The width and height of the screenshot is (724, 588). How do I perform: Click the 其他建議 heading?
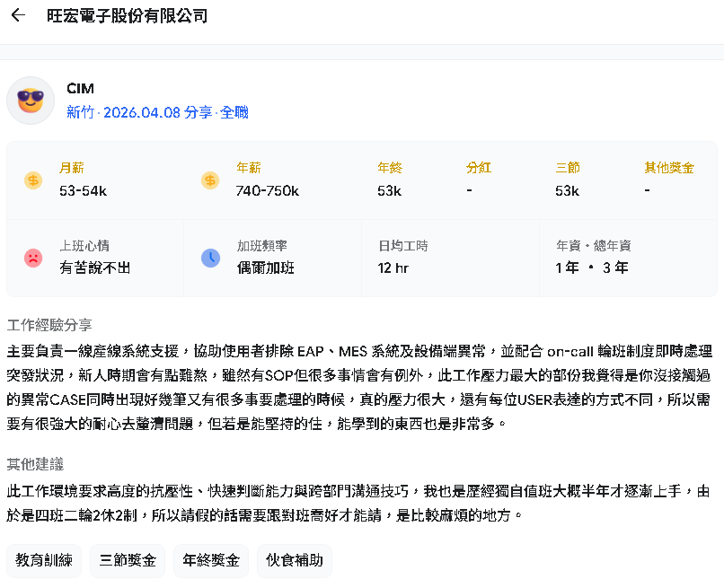(x=35, y=464)
